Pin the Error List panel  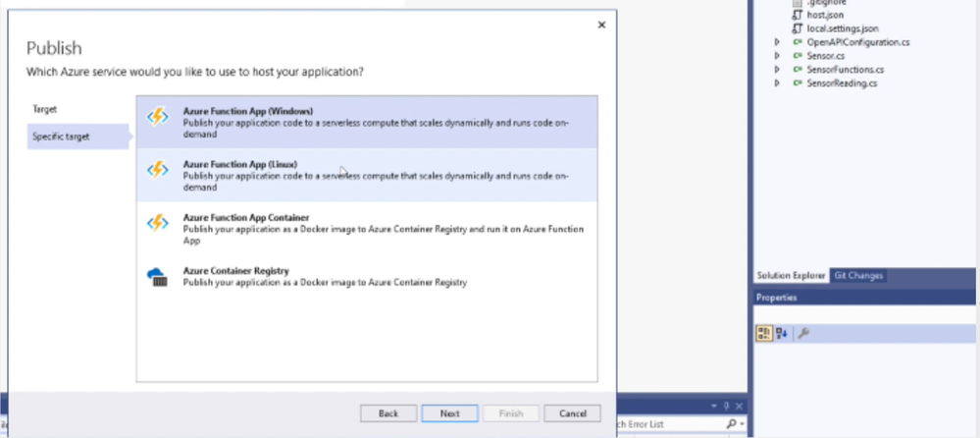coord(727,407)
